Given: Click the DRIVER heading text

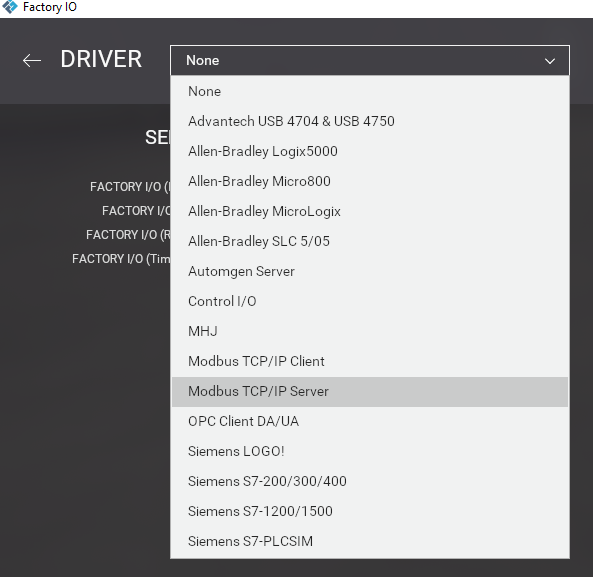Looking at the screenshot, I should pos(101,59).
